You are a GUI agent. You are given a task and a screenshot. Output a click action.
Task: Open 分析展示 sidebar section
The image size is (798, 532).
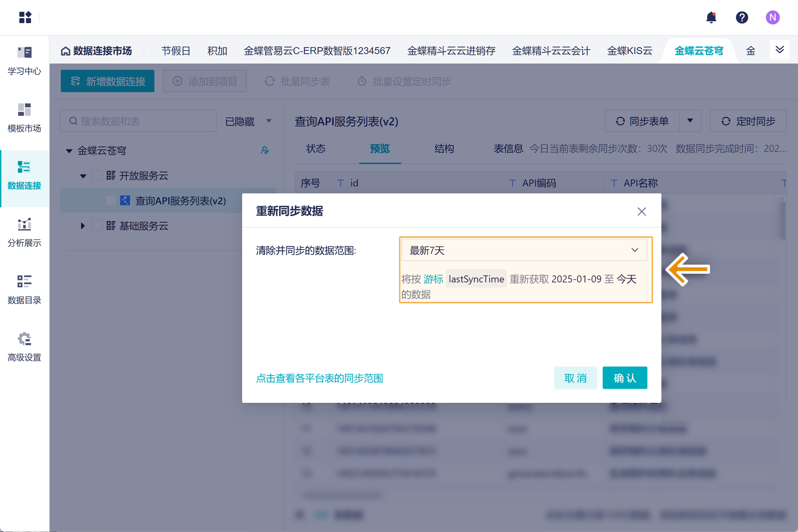coord(24,232)
